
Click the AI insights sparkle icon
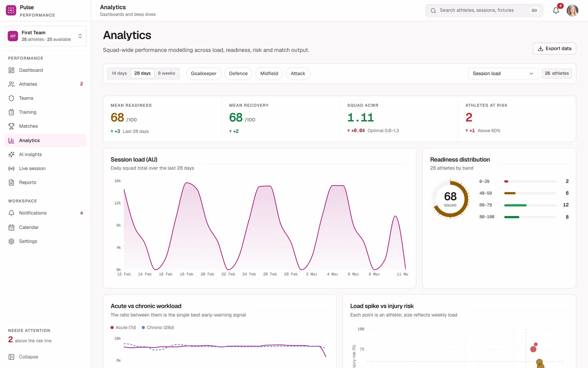(11, 154)
